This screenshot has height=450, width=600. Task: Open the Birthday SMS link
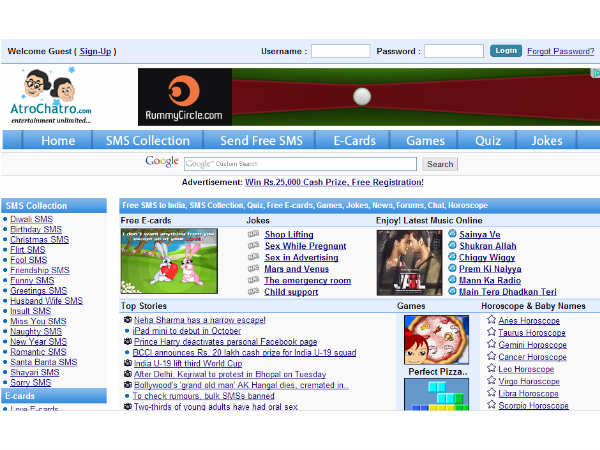(x=36, y=229)
